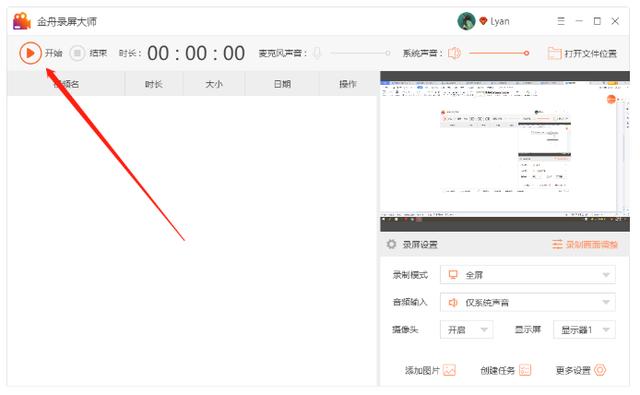This screenshot has height=395, width=640.
Task: Click the add picture image icon
Action: [449, 370]
